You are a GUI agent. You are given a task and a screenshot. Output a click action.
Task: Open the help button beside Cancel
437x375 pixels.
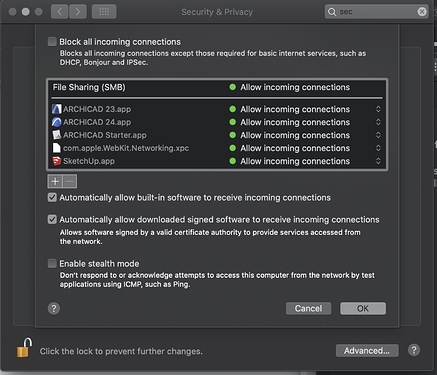[x=54, y=309]
